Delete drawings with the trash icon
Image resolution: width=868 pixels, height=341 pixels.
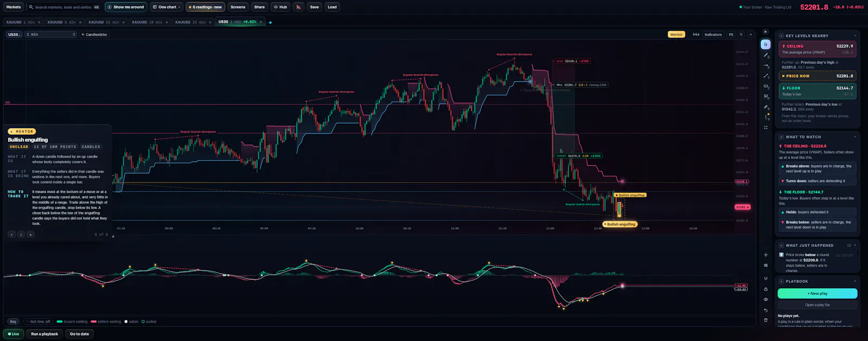click(765, 320)
